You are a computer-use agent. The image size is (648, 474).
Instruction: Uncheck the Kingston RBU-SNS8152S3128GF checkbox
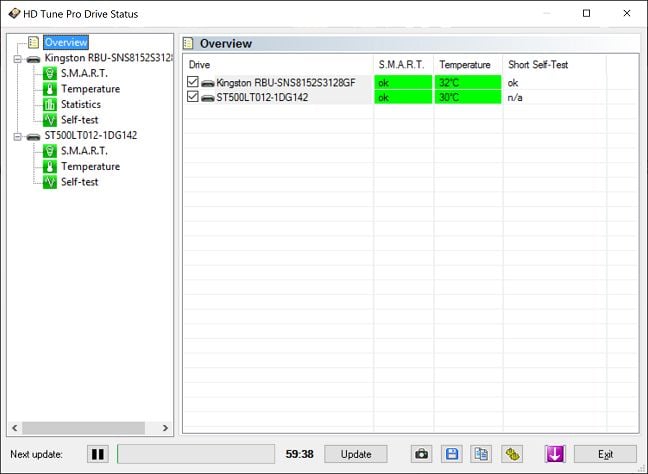193,82
